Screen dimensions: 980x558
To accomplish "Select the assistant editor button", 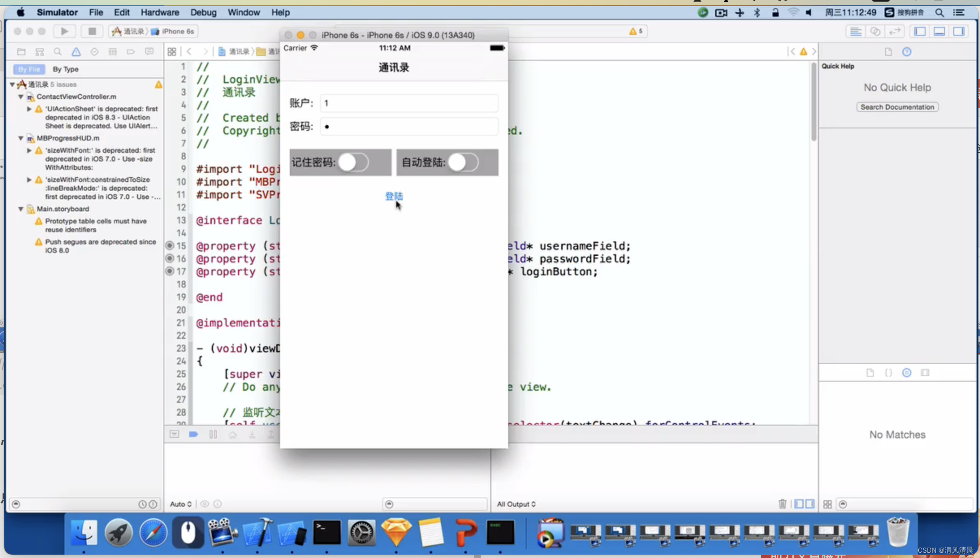I will pos(875,31).
